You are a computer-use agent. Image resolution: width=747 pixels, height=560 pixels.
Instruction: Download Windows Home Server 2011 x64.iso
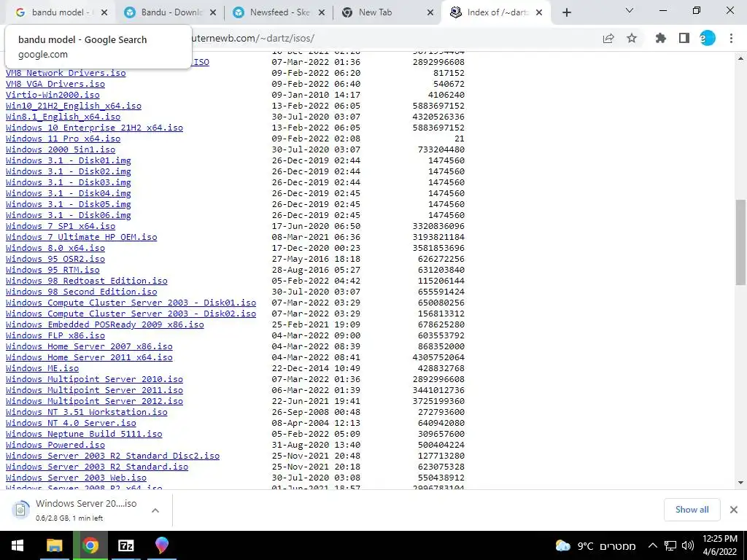(x=89, y=357)
